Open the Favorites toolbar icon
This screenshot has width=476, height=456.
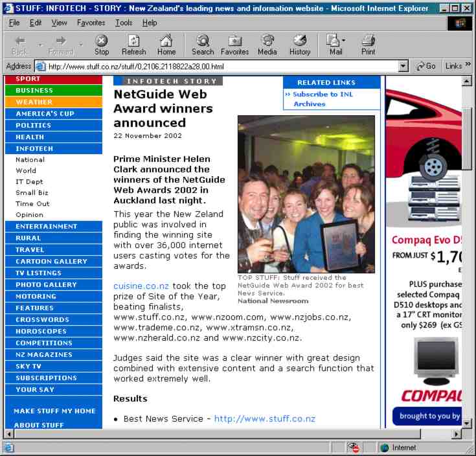point(234,44)
